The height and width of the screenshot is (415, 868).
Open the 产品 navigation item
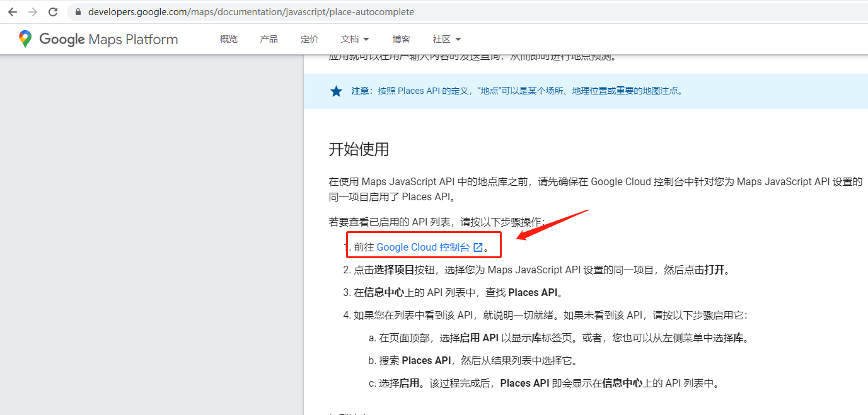(269, 39)
